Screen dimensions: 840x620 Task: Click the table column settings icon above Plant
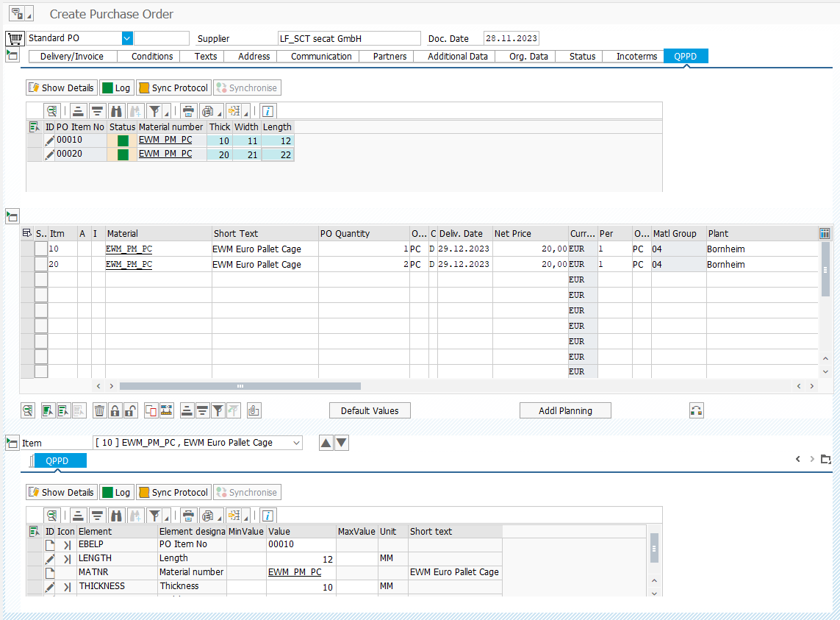(825, 233)
